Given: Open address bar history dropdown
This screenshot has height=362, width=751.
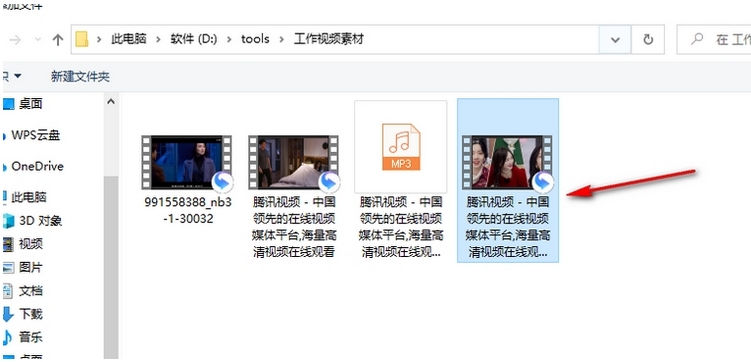Looking at the screenshot, I should pyautogui.click(x=615, y=40).
